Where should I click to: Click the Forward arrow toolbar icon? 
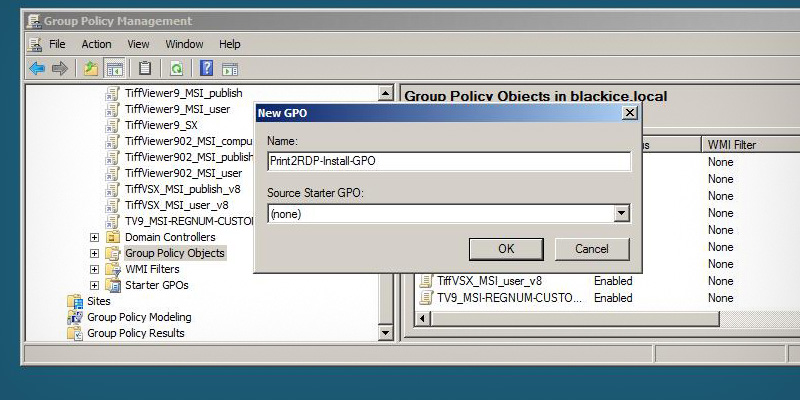coord(60,69)
